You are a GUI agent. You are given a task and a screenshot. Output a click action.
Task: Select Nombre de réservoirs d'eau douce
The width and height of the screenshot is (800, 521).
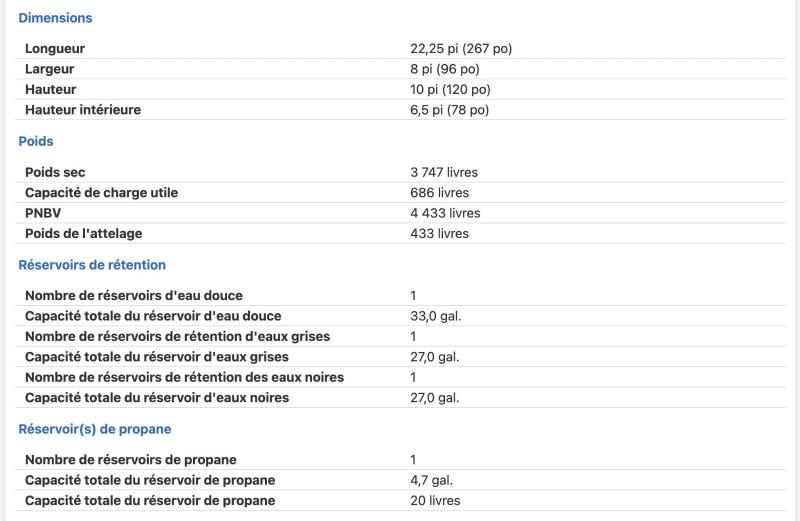[x=134, y=296]
